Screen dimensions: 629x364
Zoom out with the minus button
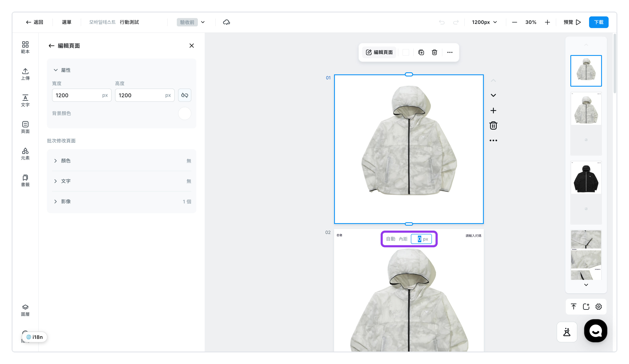[x=514, y=22]
